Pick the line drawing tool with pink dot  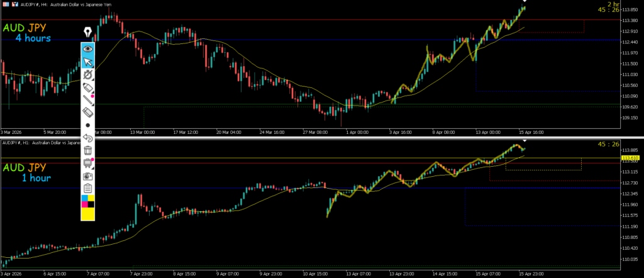[x=88, y=99]
